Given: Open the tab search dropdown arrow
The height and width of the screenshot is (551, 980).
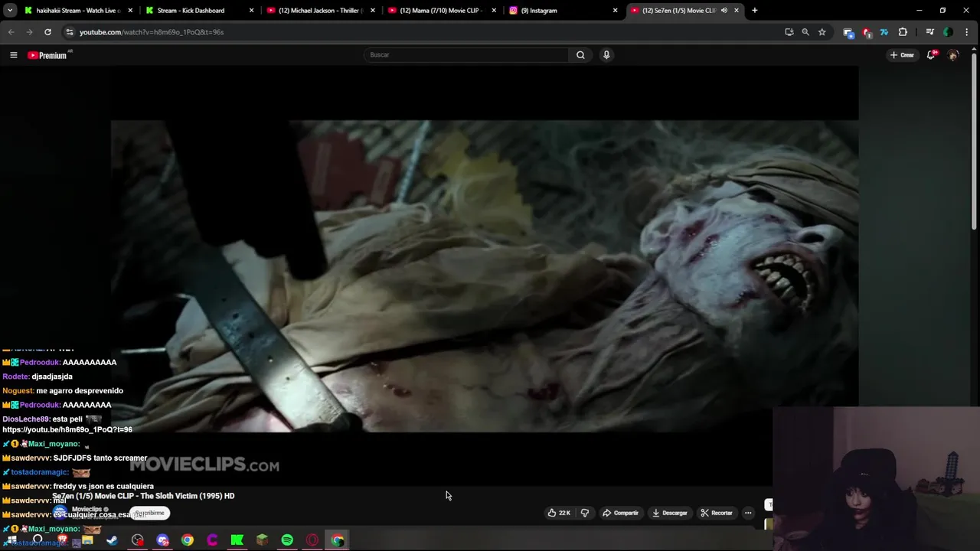Looking at the screenshot, I should pyautogui.click(x=9, y=11).
